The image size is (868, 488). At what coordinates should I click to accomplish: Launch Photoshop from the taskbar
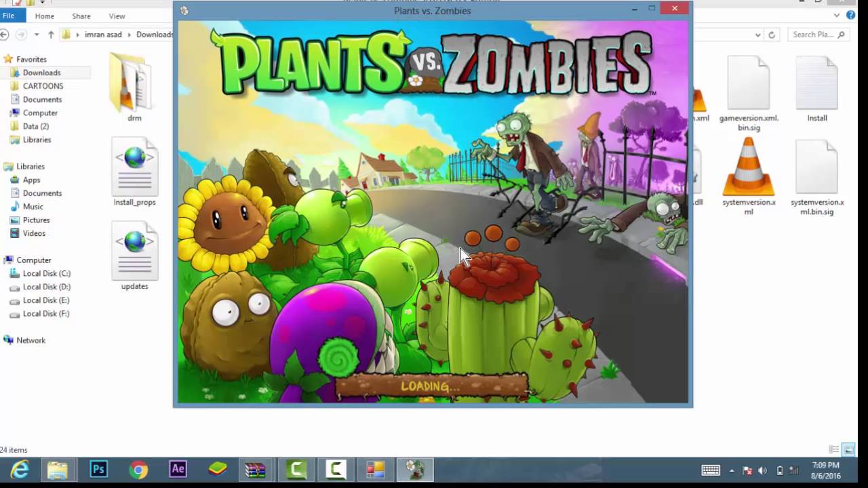[98, 469]
